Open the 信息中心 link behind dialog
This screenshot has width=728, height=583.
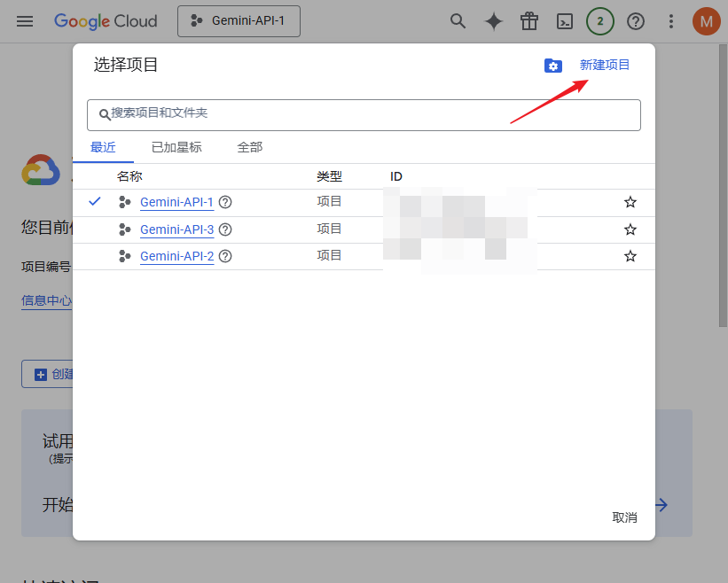click(x=46, y=300)
